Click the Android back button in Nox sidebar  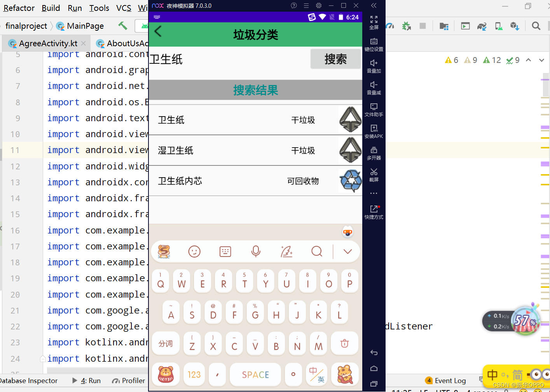click(x=374, y=353)
